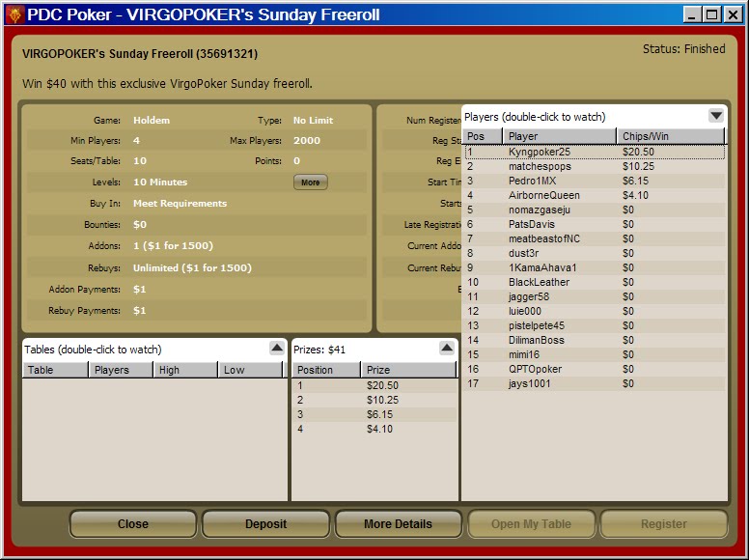Click the Max Players value 2000

[x=307, y=141]
